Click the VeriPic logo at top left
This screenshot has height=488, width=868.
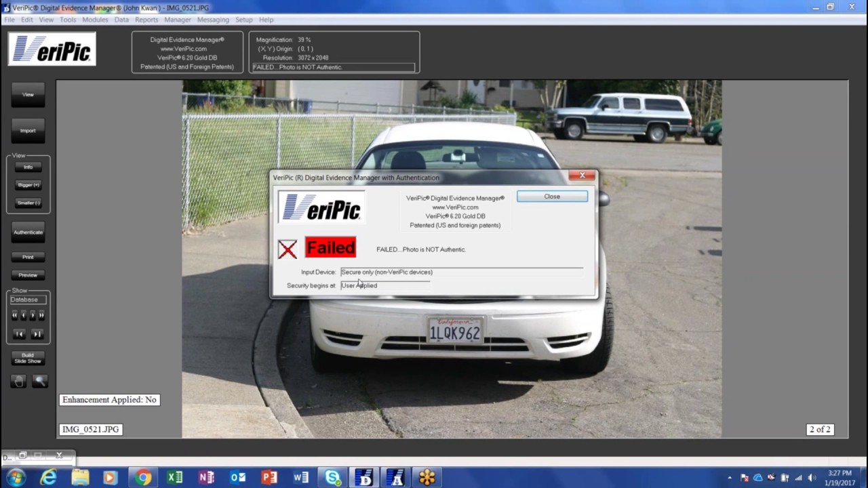(52, 49)
